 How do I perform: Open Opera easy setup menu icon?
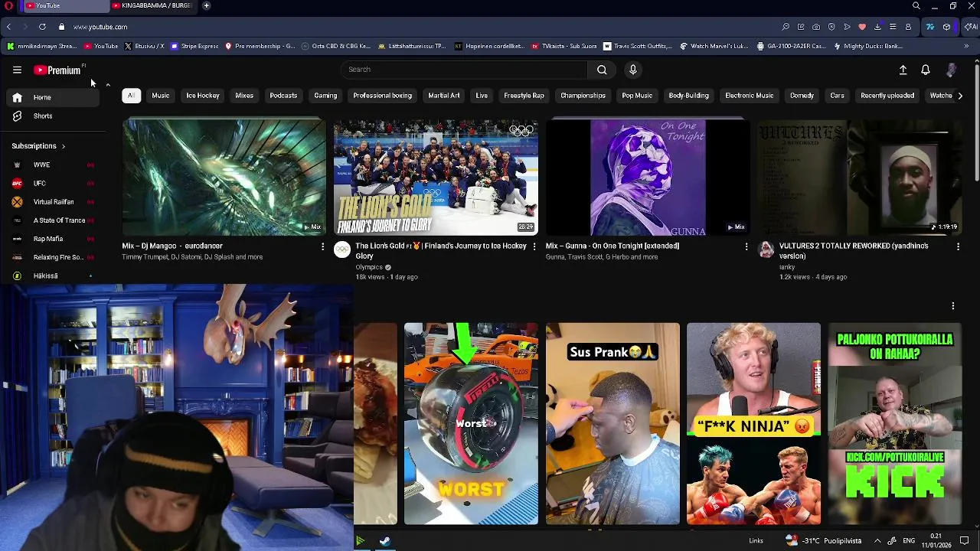pyautogui.click(x=893, y=27)
